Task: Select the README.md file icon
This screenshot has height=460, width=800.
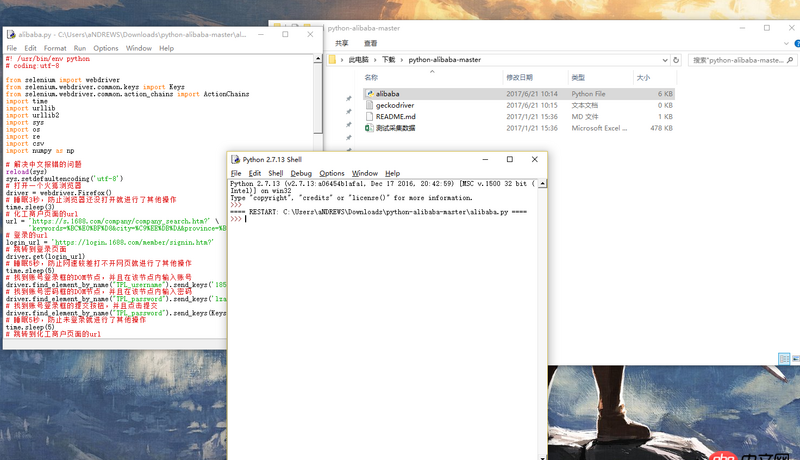Action: coord(369,117)
